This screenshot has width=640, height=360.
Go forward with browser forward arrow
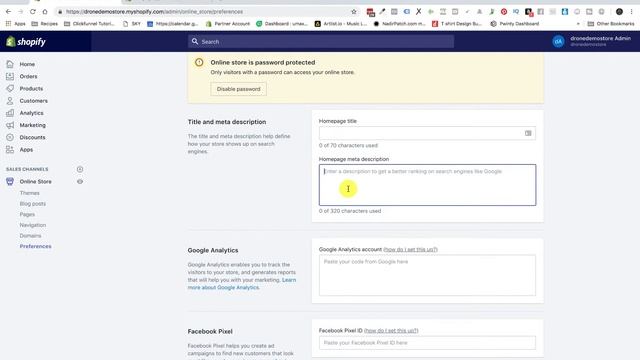20,11
